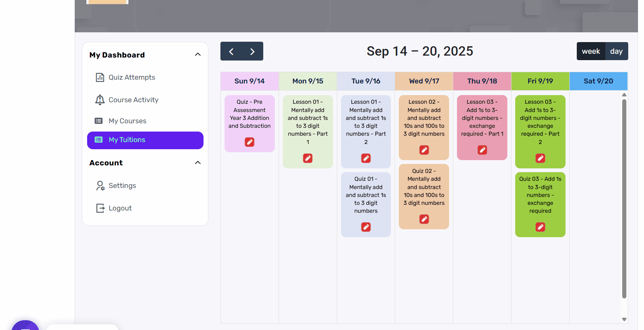Edit Tuesday's Lesson 01 Part 2 event

click(366, 158)
